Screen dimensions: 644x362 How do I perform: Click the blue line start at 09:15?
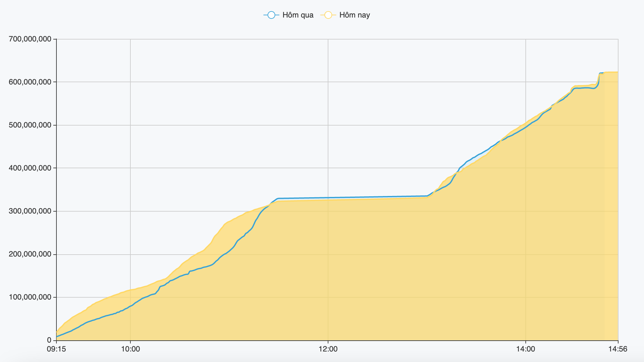point(57,336)
